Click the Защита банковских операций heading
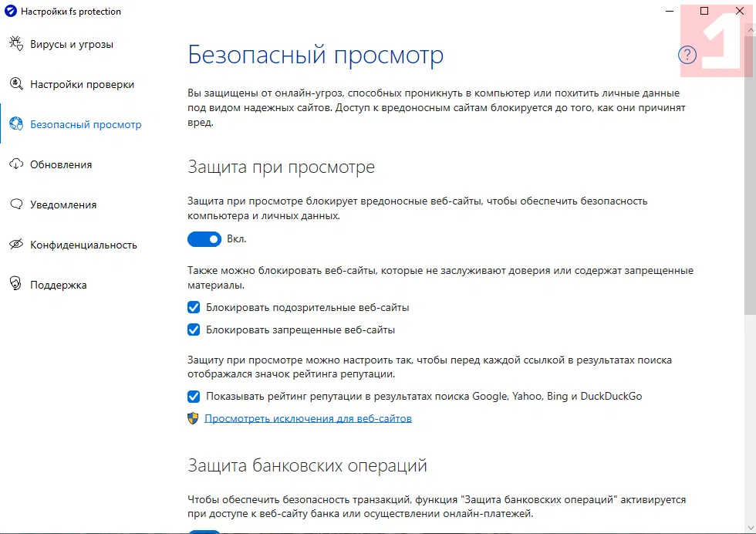Screen dimensions: 756x534 tap(307, 465)
